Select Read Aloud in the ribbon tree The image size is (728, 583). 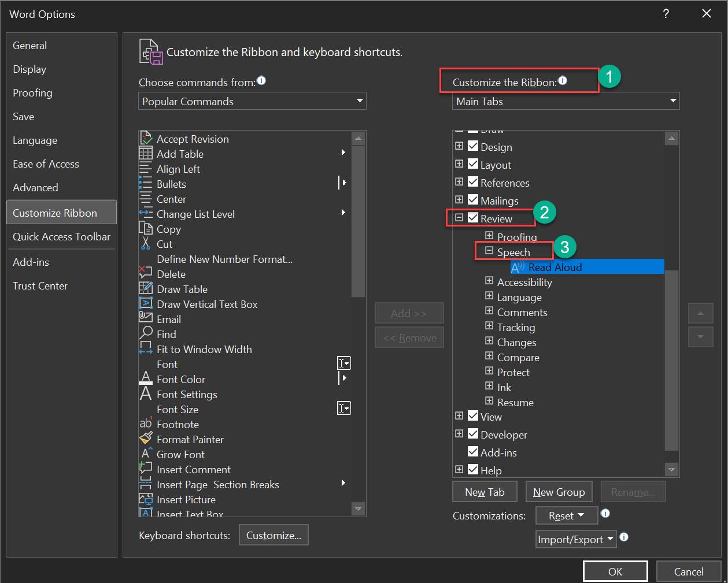(587, 267)
